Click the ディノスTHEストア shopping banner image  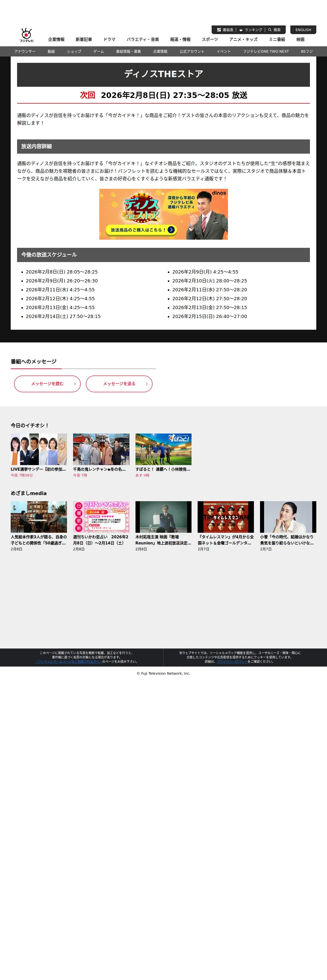(x=164, y=214)
